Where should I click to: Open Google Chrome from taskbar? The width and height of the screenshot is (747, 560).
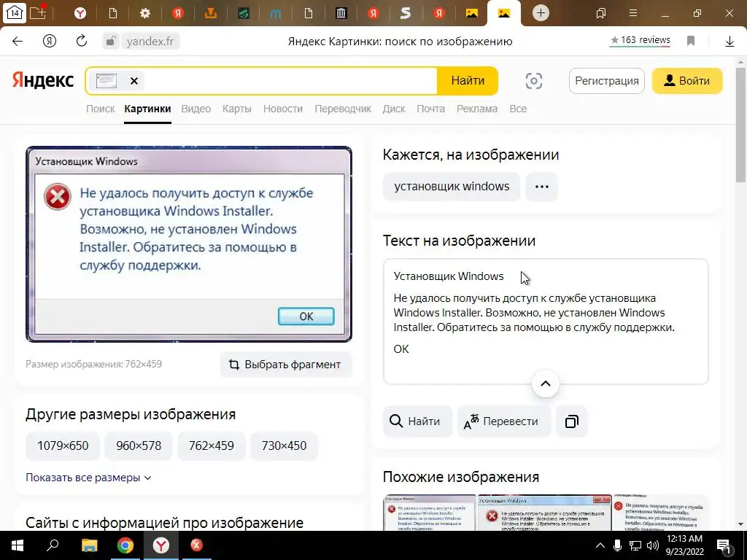(125, 545)
